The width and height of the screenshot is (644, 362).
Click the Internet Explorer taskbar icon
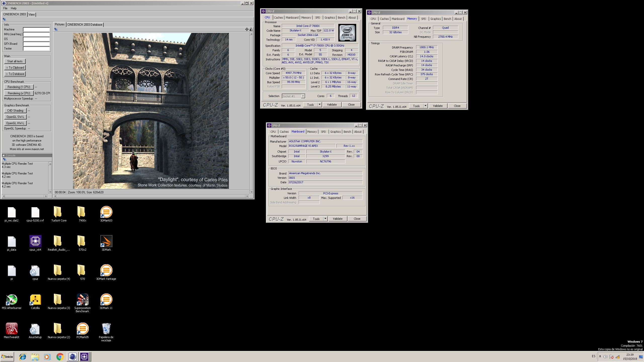coord(23,357)
